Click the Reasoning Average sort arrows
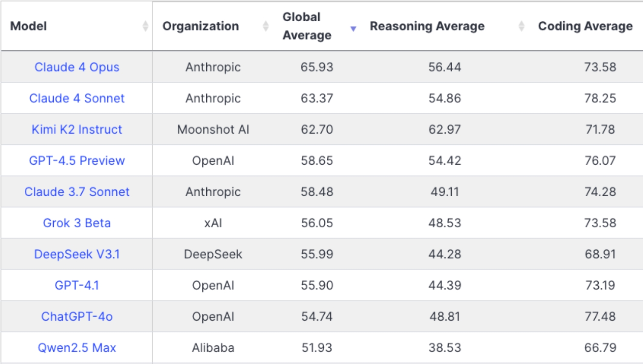Image resolution: width=643 pixels, height=364 pixels. [x=521, y=26]
